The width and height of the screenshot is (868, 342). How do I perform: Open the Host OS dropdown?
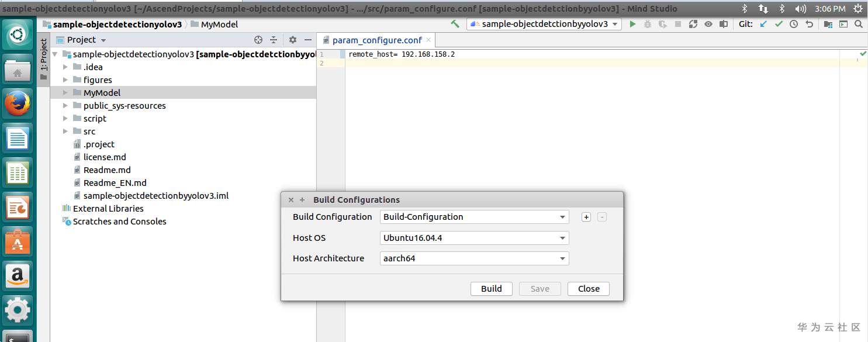pos(474,238)
